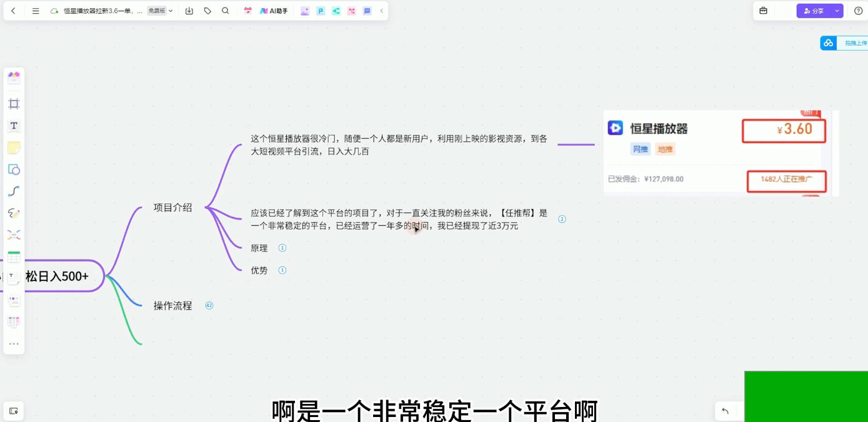The height and width of the screenshot is (422, 868).
Task: Rename the file title 恒星播放器拉新3.6一单
Action: pos(102,11)
